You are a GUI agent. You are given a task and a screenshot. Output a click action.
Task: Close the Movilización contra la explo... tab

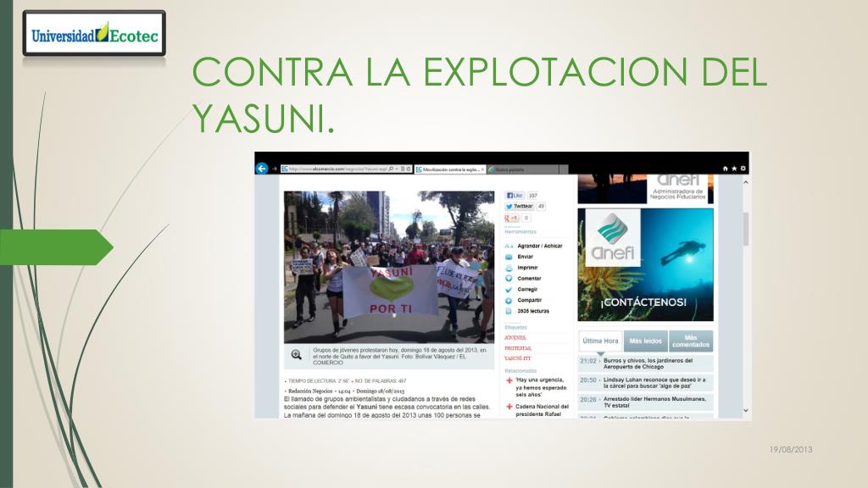point(482,169)
